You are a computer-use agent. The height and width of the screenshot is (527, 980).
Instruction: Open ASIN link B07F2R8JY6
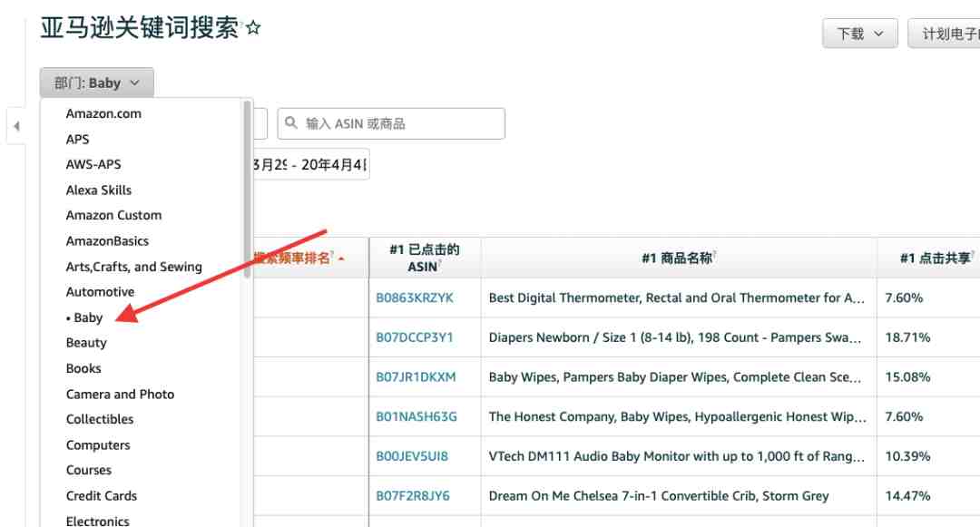[413, 496]
